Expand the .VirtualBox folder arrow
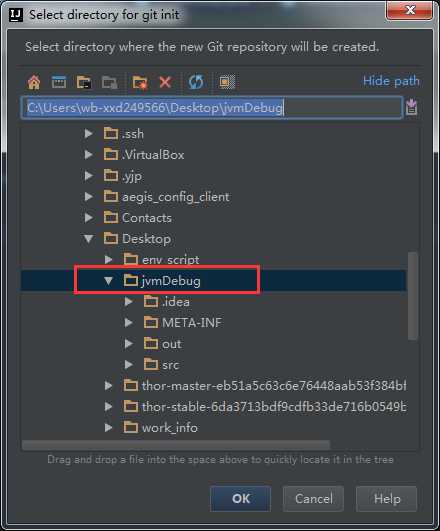This screenshot has width=440, height=531. (x=88, y=154)
